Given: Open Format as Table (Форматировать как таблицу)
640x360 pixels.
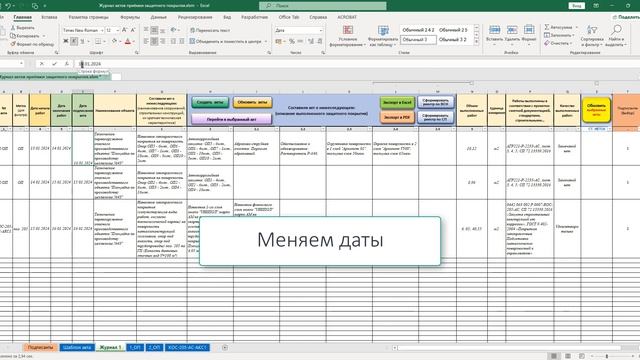Looking at the screenshot, I should 383,36.
